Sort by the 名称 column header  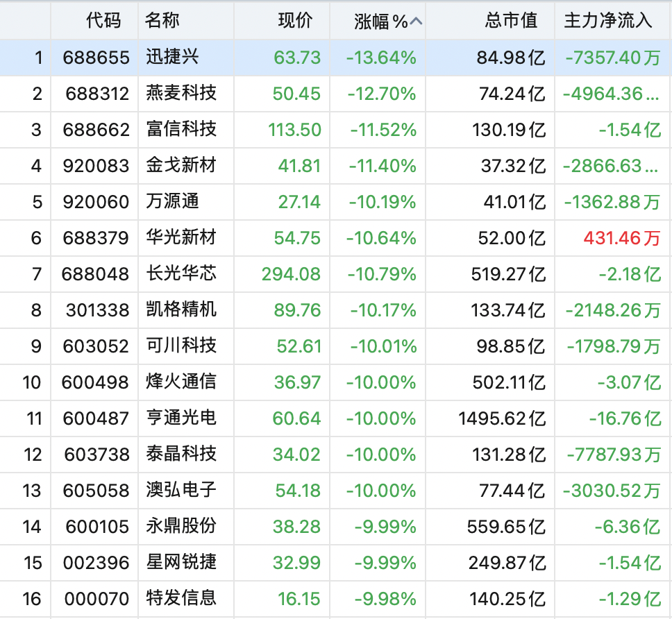coord(162,20)
